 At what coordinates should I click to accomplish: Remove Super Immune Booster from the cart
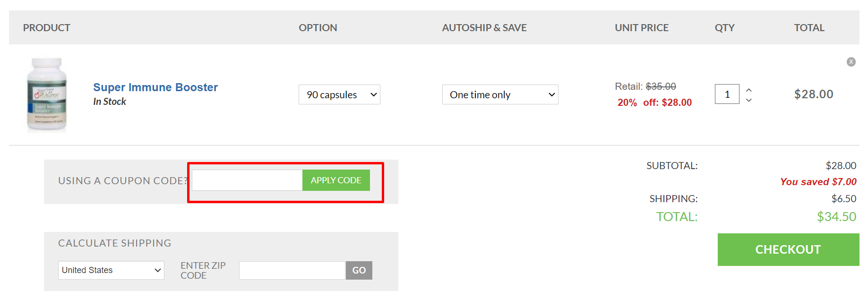click(x=851, y=61)
